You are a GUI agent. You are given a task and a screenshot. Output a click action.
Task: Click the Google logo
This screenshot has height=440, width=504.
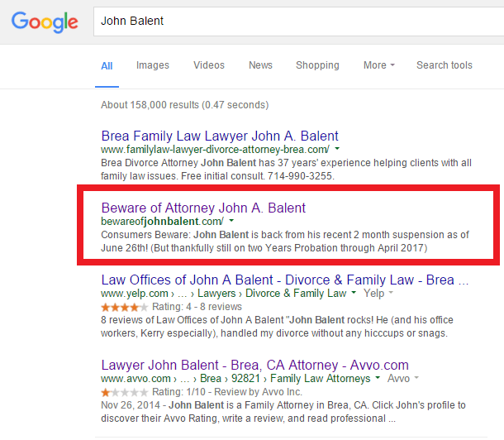(x=45, y=22)
